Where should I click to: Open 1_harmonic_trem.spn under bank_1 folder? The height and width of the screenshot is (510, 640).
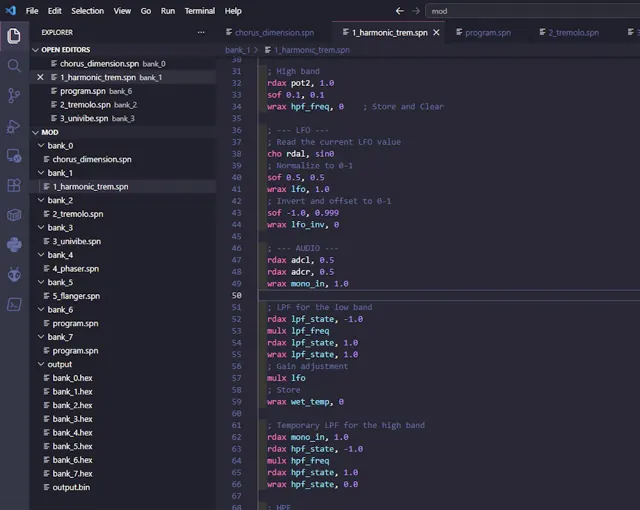point(122,186)
